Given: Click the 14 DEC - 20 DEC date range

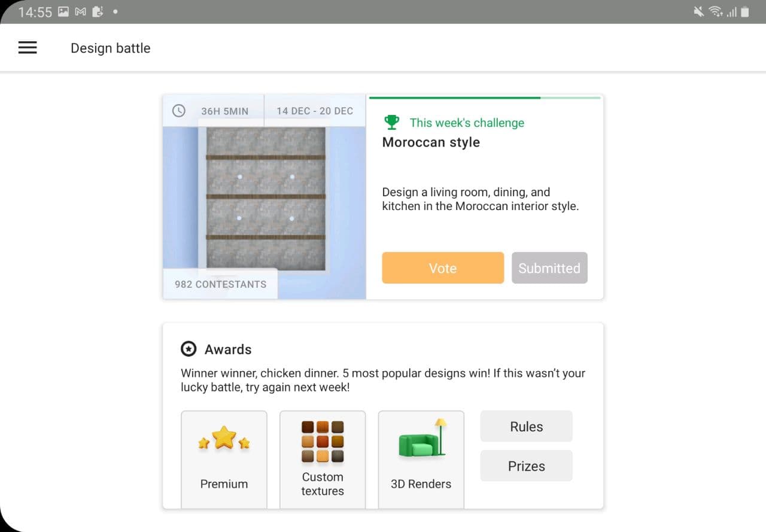Looking at the screenshot, I should pyautogui.click(x=315, y=111).
